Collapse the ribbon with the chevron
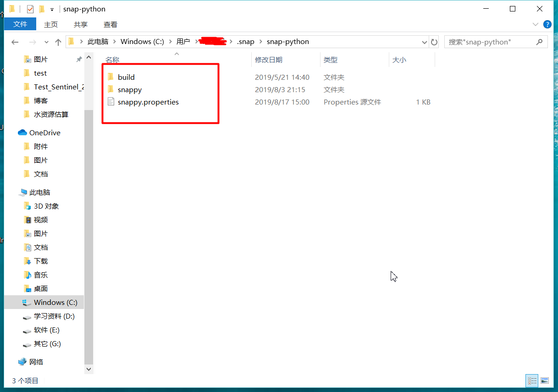 point(535,24)
